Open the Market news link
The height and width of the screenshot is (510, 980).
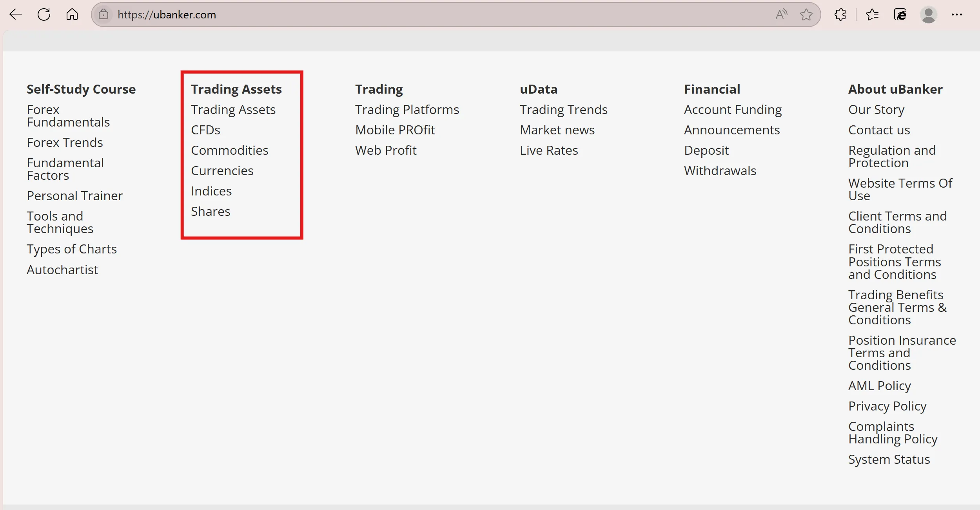557,130
